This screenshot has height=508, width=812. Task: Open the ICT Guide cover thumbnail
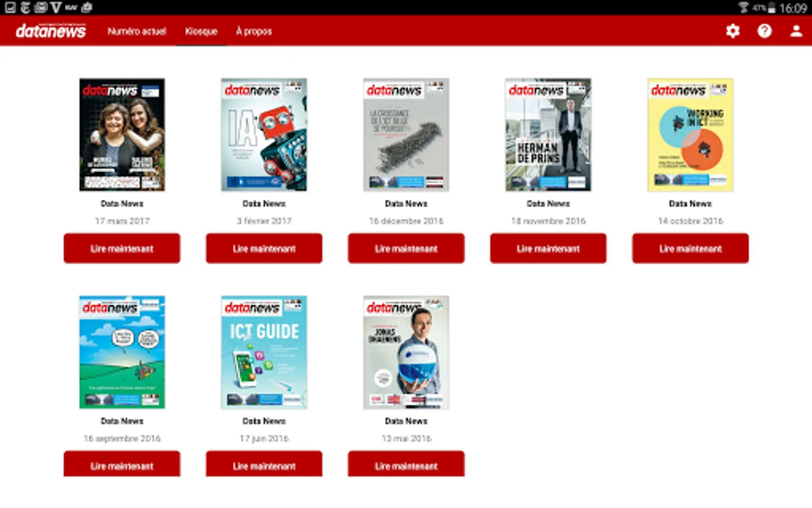(x=264, y=352)
